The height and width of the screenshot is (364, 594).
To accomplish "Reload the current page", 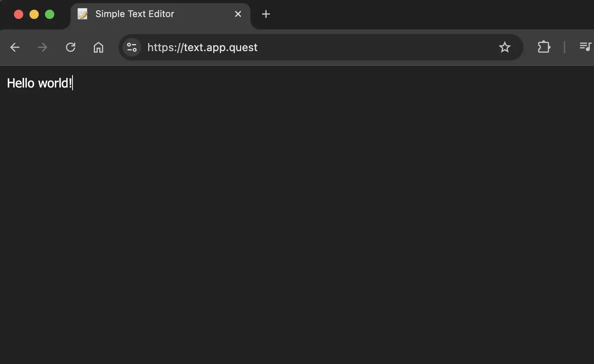I will click(71, 47).
